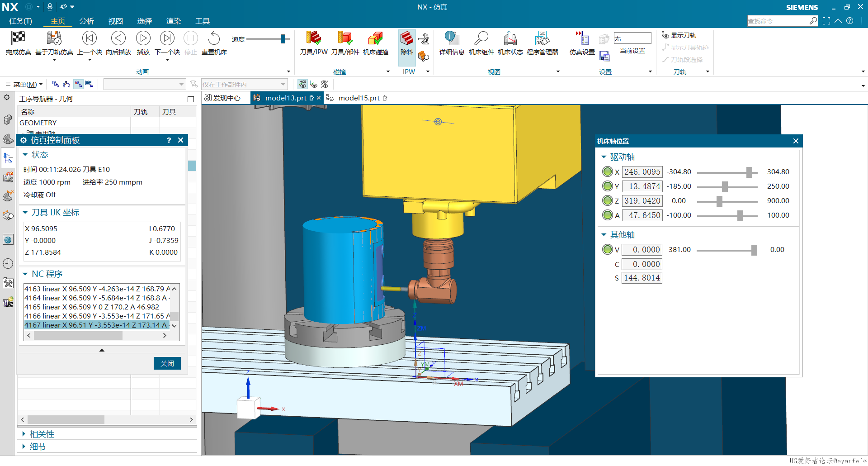Open the history clock icon in sidebar
Viewport: 868px width, 466px height.
point(8,263)
